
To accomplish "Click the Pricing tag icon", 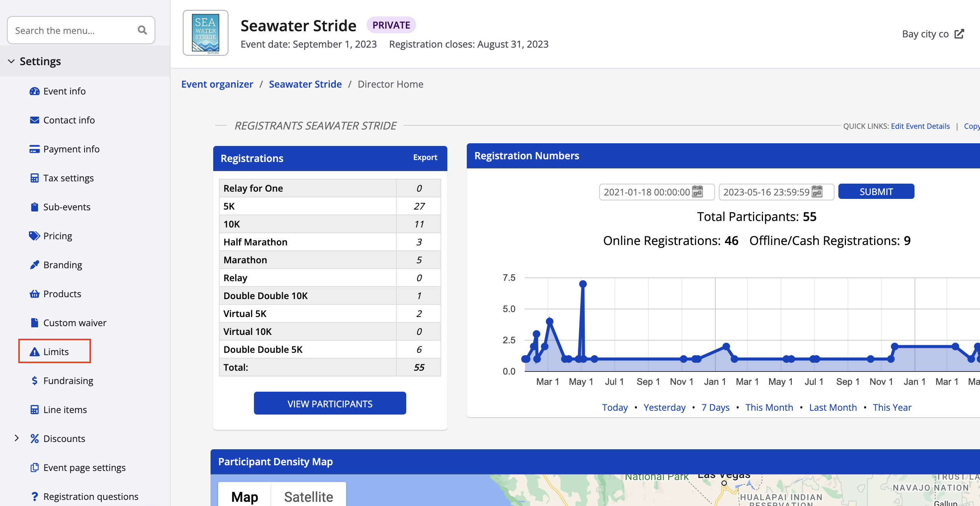I will 34,236.
